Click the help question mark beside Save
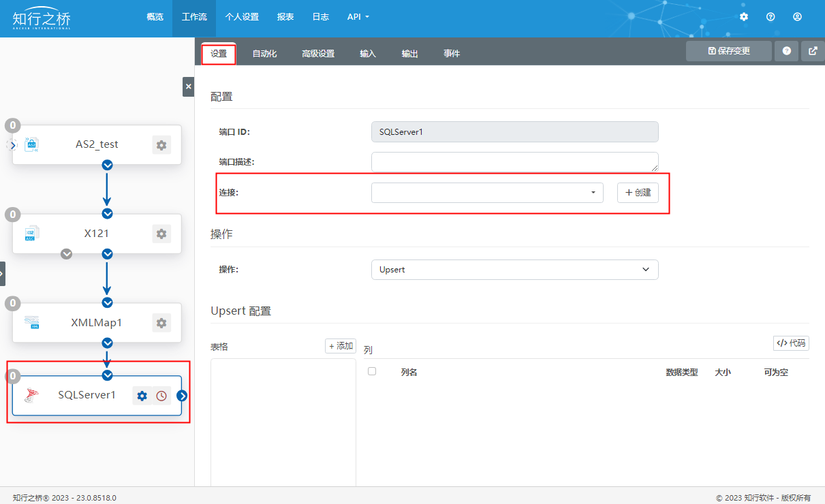Image resolution: width=825 pixels, height=504 pixels. 787,51
